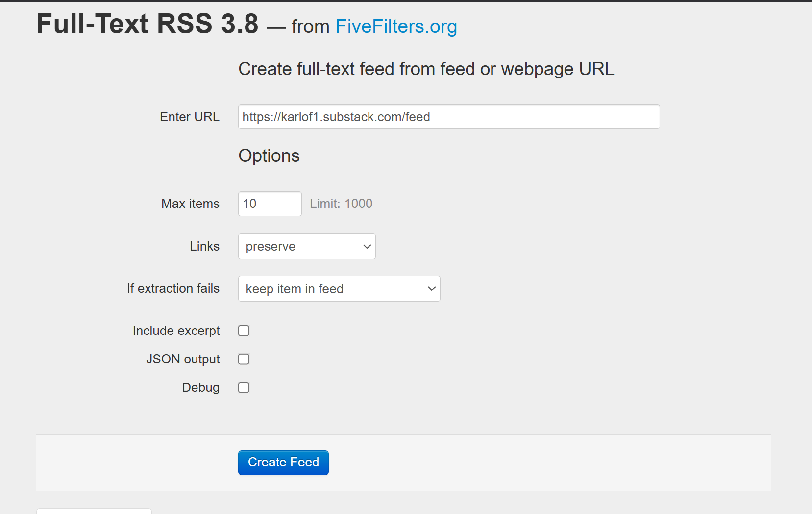Click the Enter URL input field

tap(449, 117)
